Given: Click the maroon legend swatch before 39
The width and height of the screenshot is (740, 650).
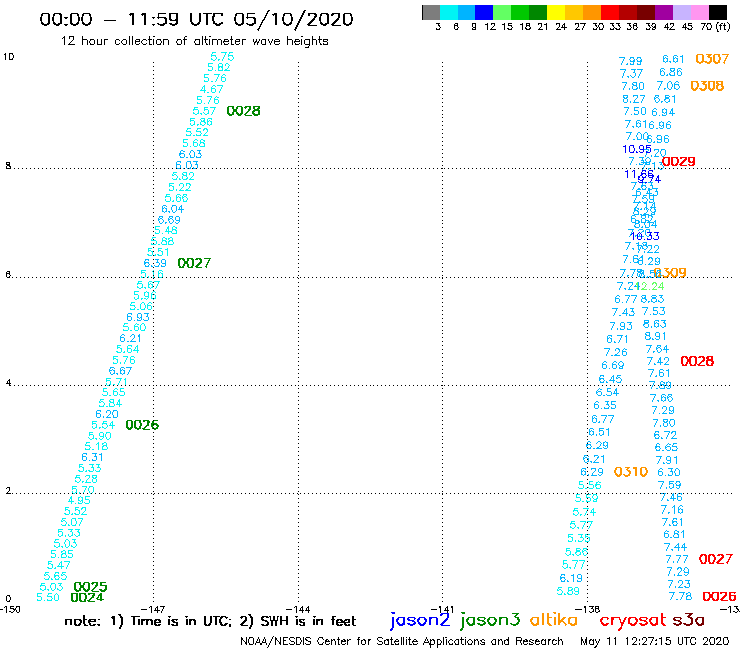Looking at the screenshot, I should coord(646,12).
